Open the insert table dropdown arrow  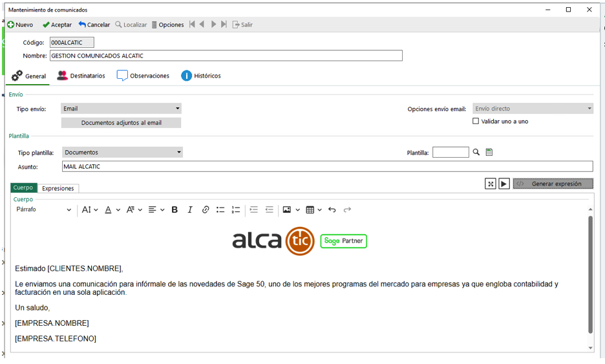point(319,210)
